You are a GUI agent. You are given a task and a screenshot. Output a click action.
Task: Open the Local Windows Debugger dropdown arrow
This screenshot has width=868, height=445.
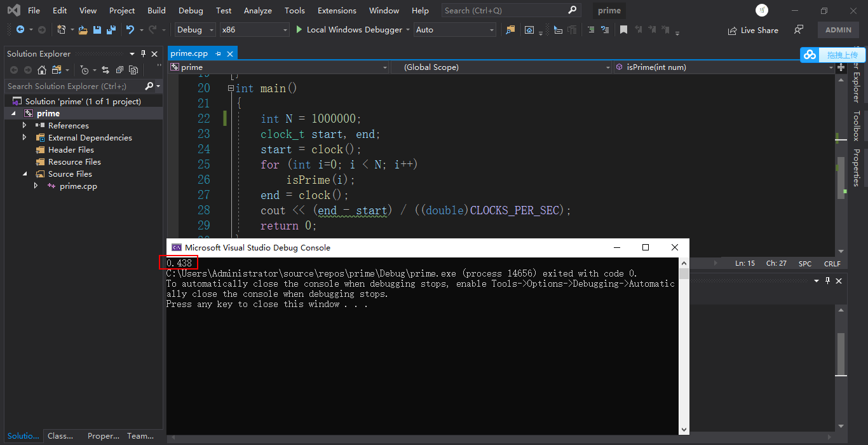(x=407, y=30)
